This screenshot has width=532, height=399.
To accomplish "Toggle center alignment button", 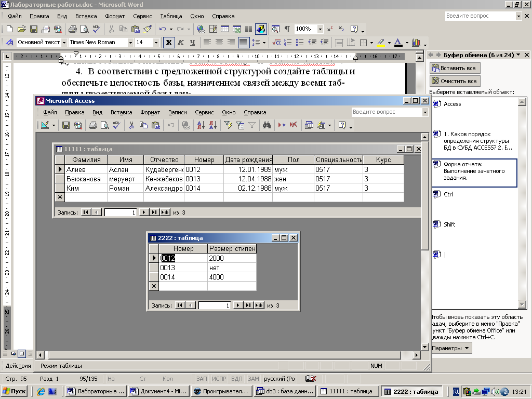I will 219,43.
